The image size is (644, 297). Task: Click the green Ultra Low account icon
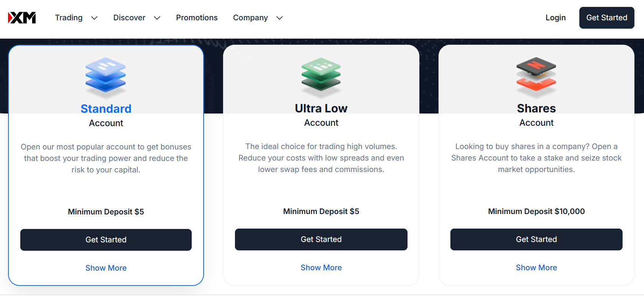pos(321,75)
